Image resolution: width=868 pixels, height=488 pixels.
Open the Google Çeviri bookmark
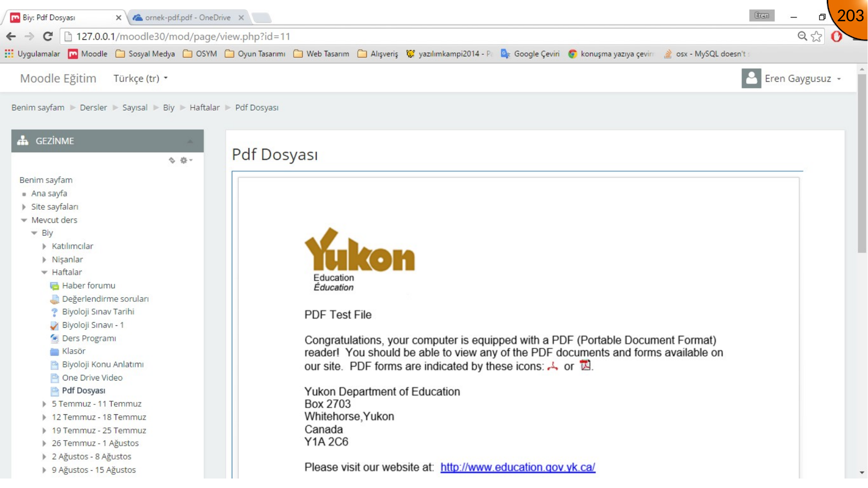pyautogui.click(x=530, y=54)
